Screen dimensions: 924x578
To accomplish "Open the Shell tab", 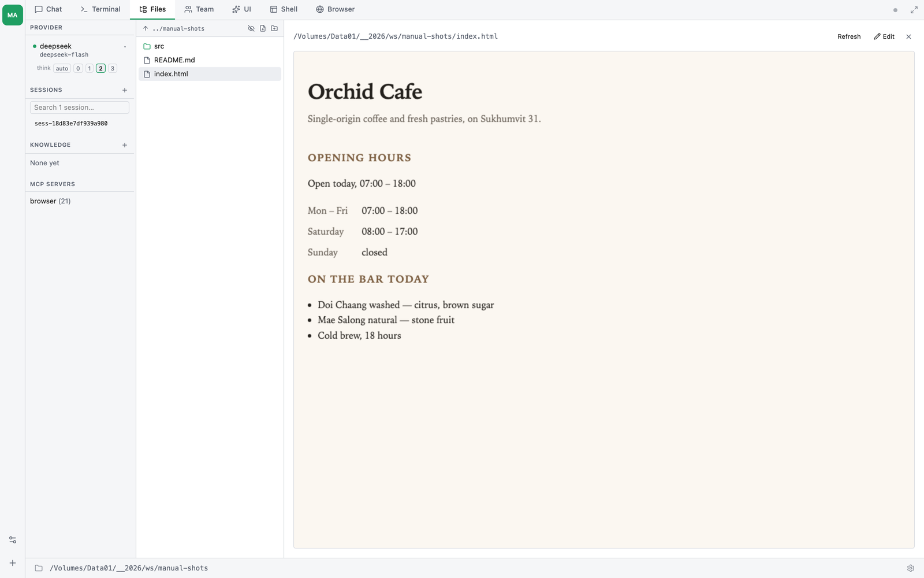I will coord(284,9).
